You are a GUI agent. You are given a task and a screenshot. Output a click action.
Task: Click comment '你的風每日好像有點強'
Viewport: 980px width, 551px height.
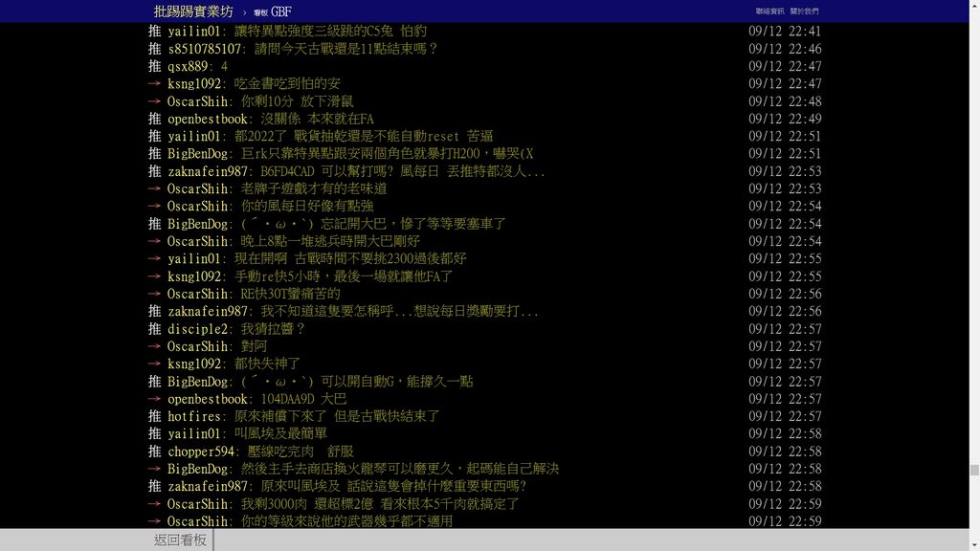pos(307,207)
